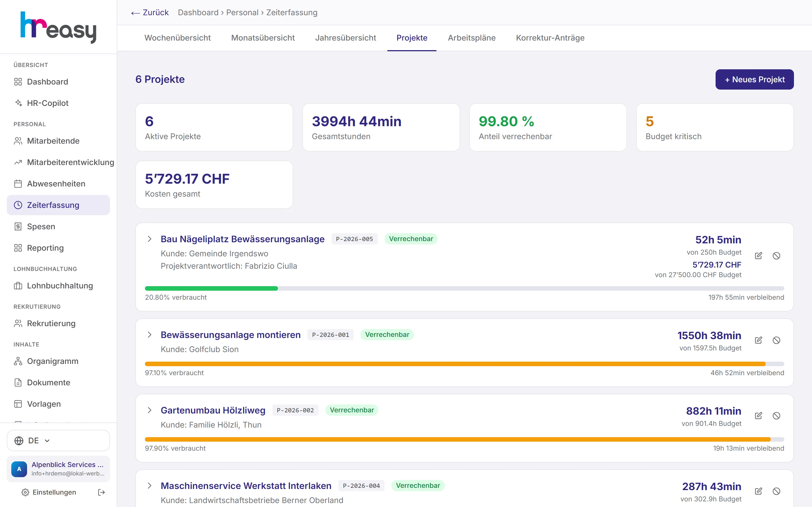Click the Bewässerungsanlage montieren progress bar
The width and height of the screenshot is (812, 507).
pos(464,364)
